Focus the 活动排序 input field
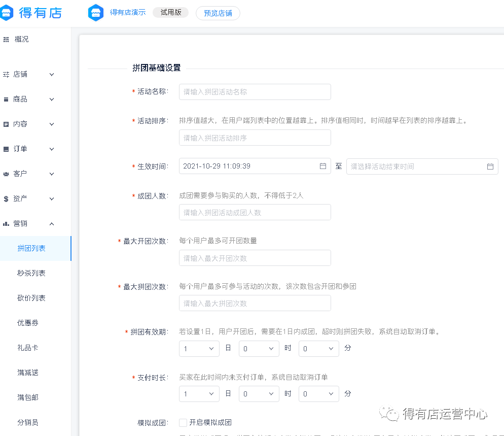Image resolution: width=504 pixels, height=436 pixels. coord(255,138)
